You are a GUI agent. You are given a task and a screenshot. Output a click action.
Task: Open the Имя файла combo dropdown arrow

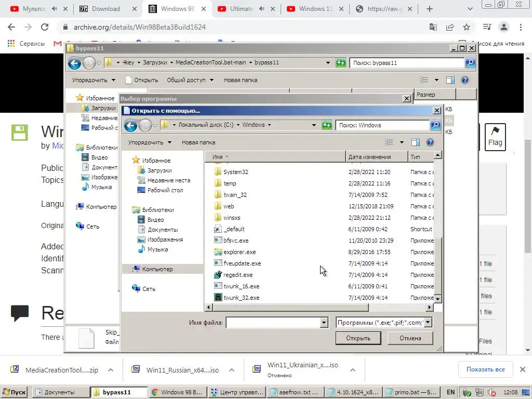[x=324, y=323]
